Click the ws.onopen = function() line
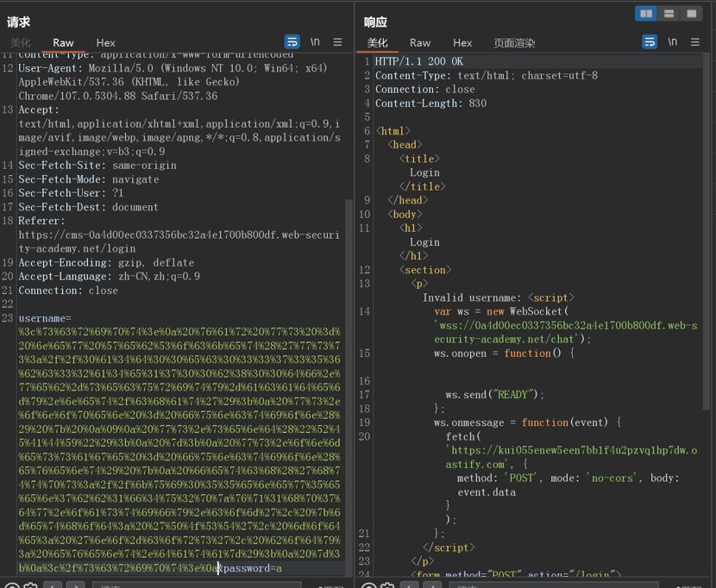The image size is (716, 588). pyautogui.click(x=504, y=353)
